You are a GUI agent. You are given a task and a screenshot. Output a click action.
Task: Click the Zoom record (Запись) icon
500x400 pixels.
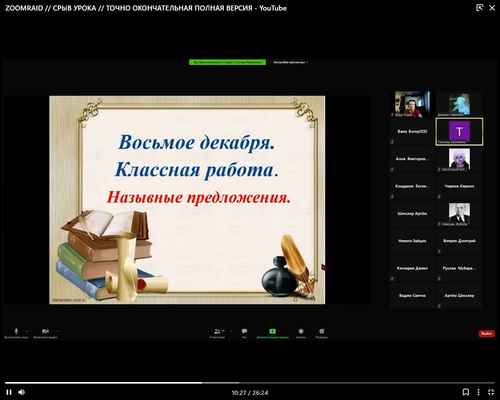point(301,331)
